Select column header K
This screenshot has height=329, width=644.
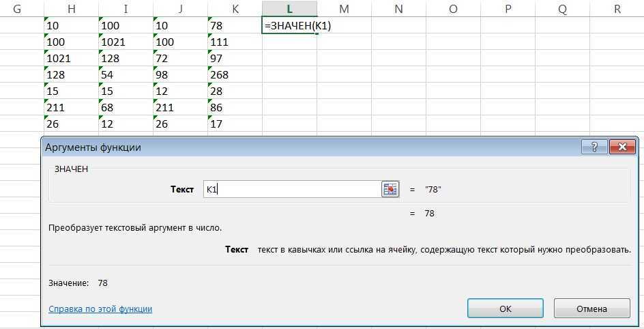click(235, 9)
